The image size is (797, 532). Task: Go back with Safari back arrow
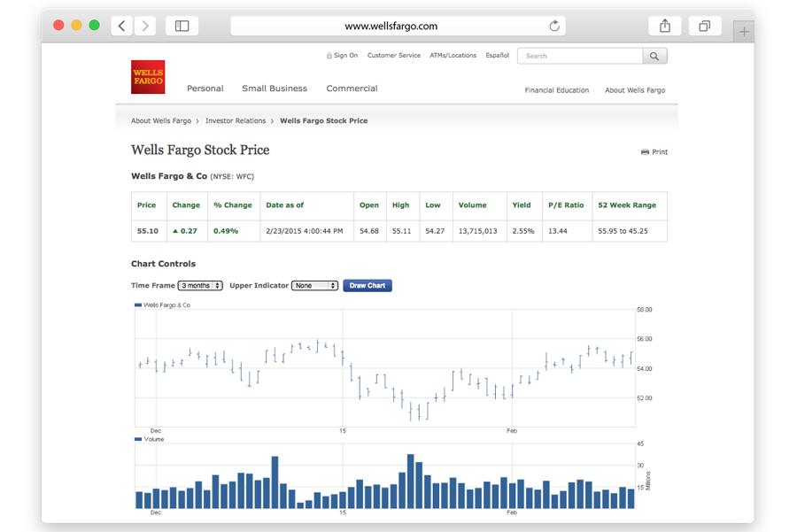(x=122, y=26)
